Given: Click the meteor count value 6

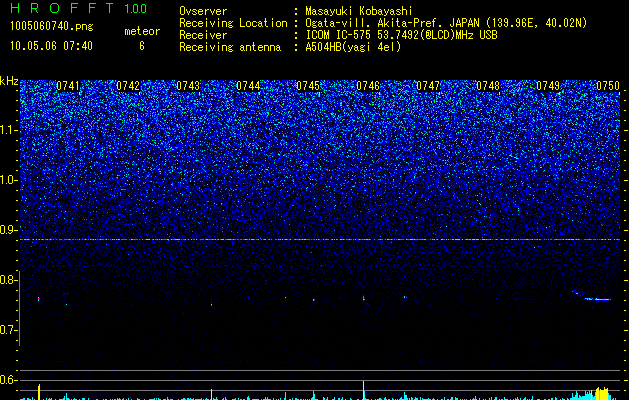Looking at the screenshot, I should [x=142, y=46].
